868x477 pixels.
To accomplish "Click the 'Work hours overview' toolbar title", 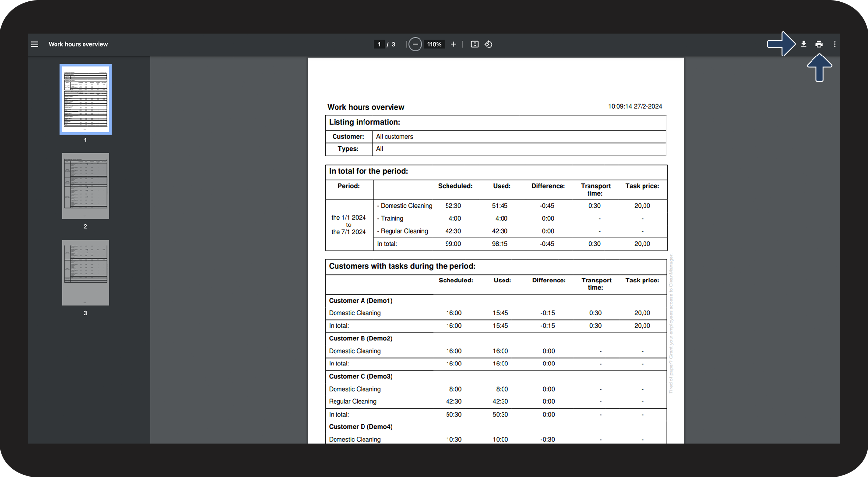I will 78,44.
